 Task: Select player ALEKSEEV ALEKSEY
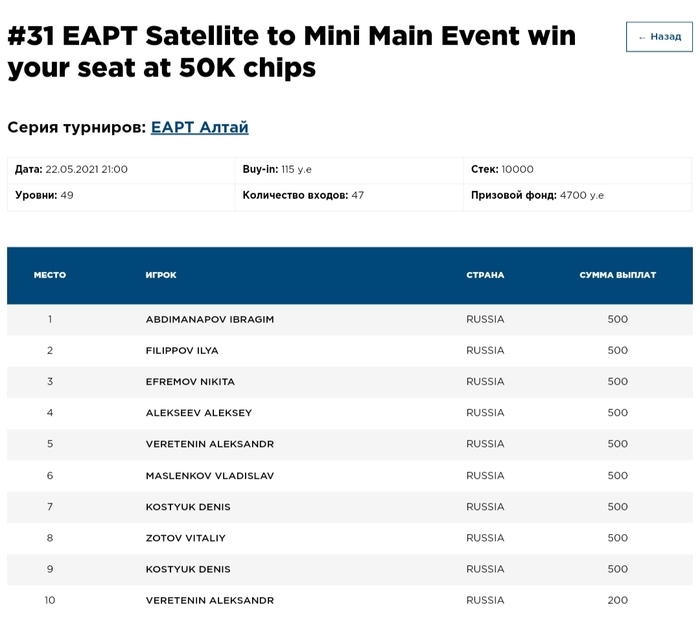pos(199,413)
